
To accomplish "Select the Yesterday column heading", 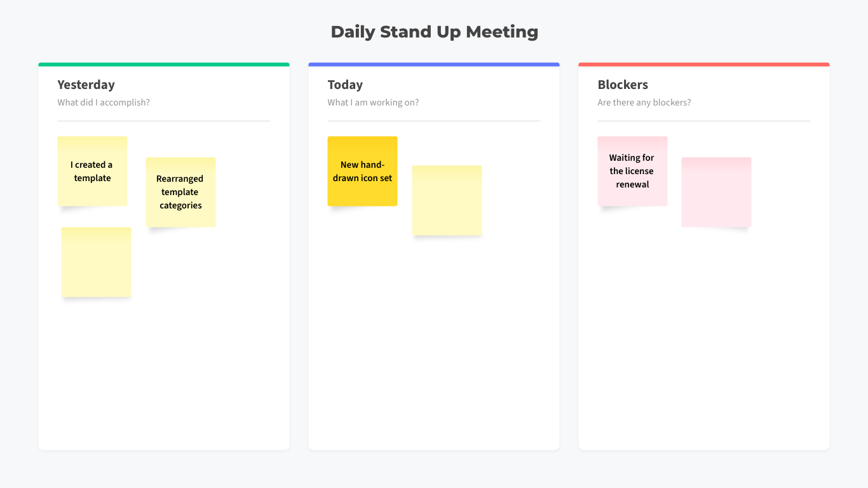I will point(86,85).
